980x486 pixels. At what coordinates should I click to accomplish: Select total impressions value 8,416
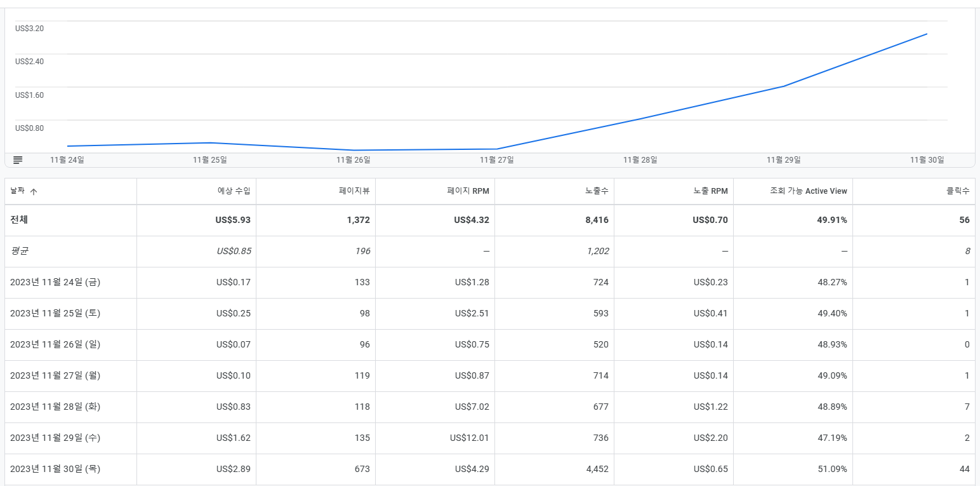coord(597,220)
